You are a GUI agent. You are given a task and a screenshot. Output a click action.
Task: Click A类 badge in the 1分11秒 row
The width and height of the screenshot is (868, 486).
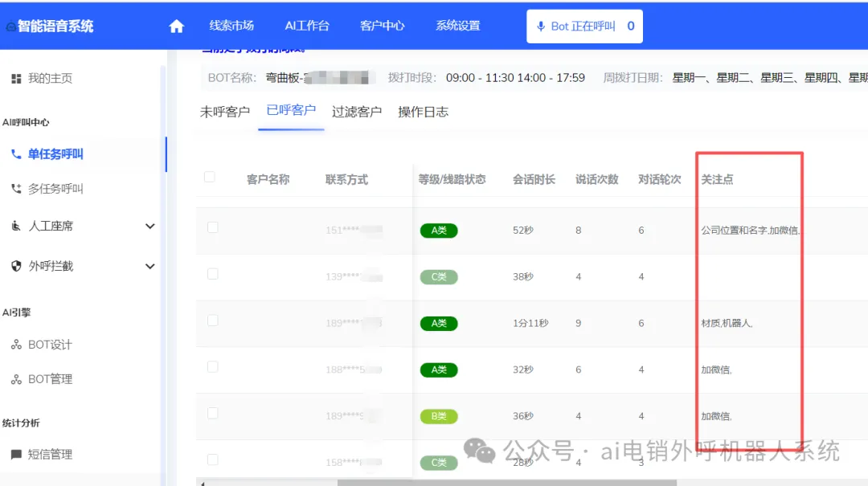point(439,323)
